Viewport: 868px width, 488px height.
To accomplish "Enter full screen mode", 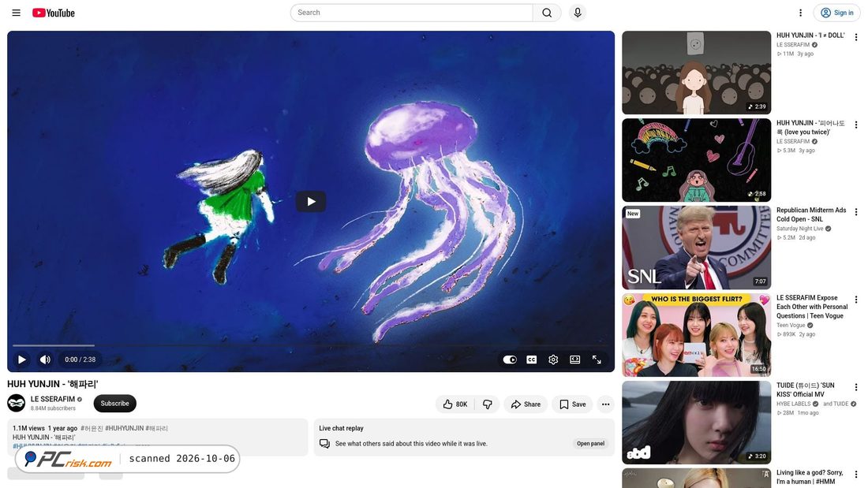I will tap(597, 359).
